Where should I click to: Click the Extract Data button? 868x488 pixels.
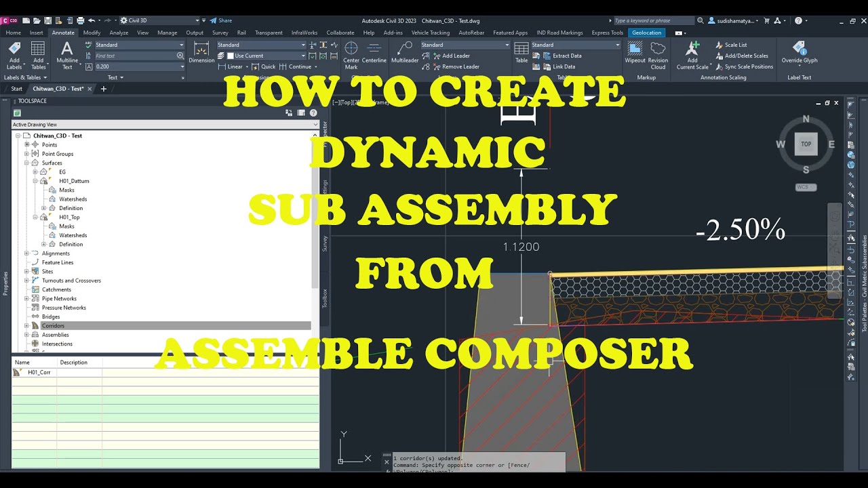tap(561, 56)
